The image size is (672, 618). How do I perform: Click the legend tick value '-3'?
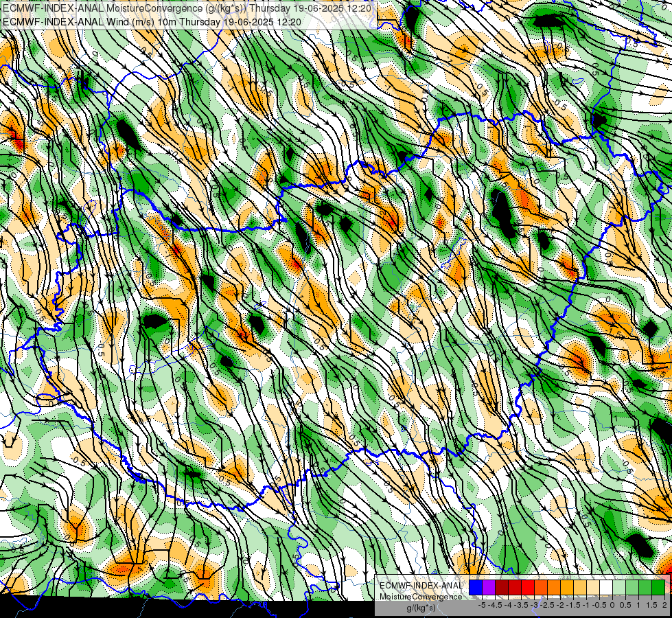pos(534,605)
